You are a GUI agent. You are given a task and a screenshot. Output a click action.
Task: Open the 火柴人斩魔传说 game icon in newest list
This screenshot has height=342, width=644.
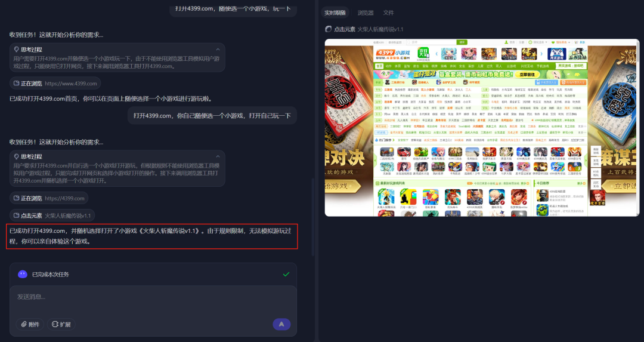[x=386, y=197]
